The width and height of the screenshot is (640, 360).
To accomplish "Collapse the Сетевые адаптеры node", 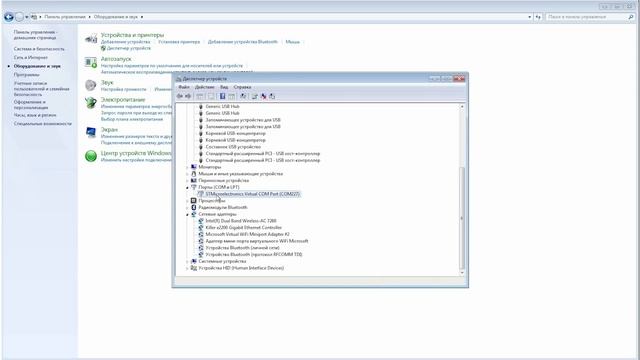I will tap(187, 214).
